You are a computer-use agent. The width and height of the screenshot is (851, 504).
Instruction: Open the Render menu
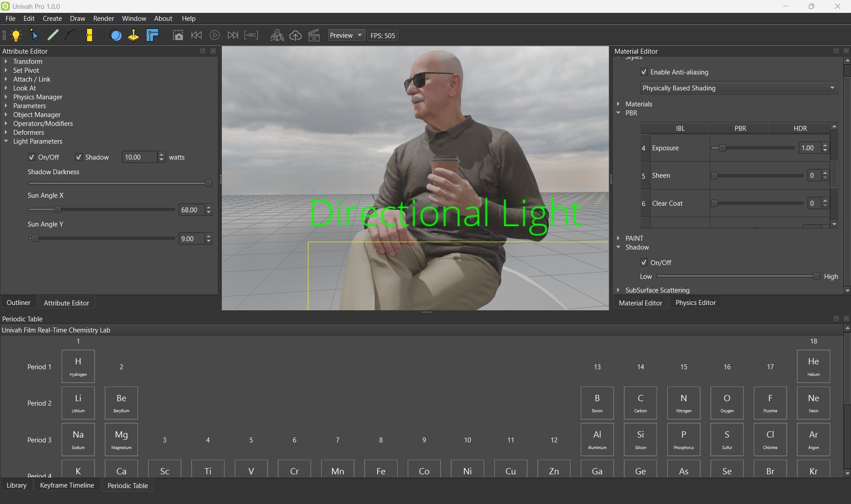click(x=103, y=19)
